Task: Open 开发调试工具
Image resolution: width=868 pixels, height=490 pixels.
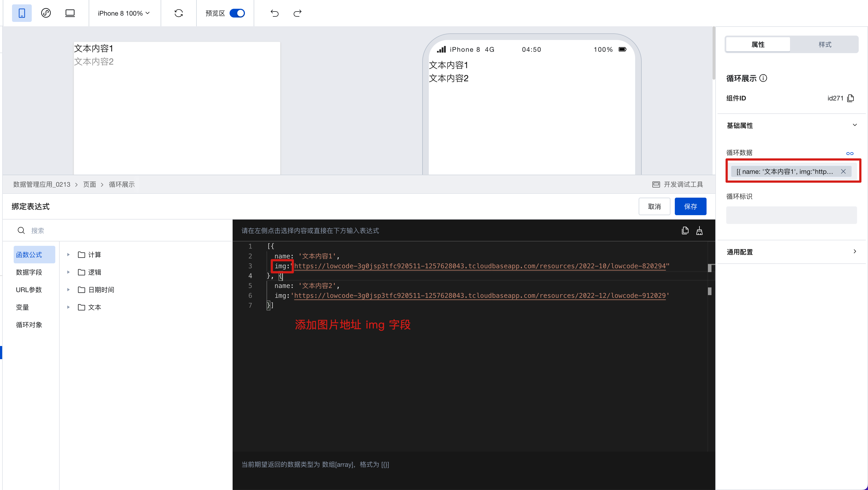Action: [677, 184]
